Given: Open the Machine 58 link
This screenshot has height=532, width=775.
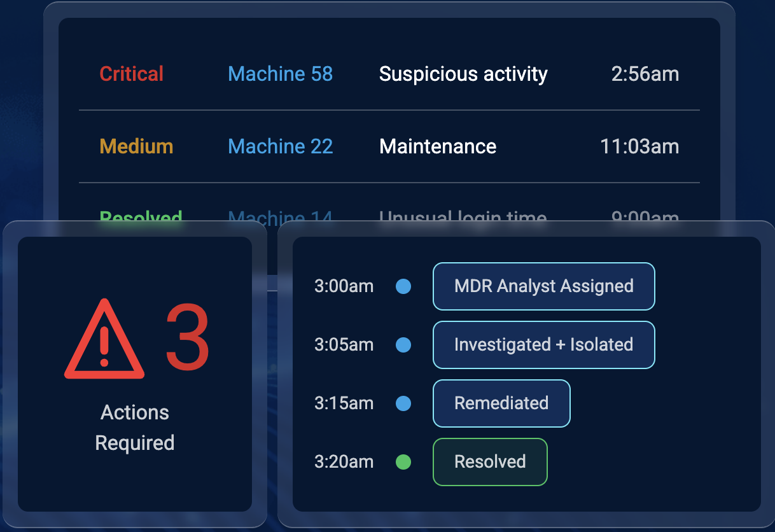Looking at the screenshot, I should (281, 74).
